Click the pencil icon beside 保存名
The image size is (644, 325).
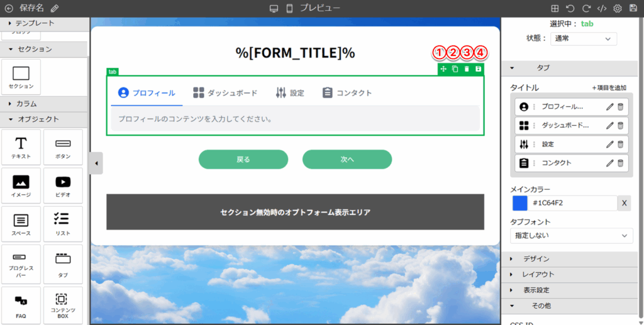tap(55, 9)
